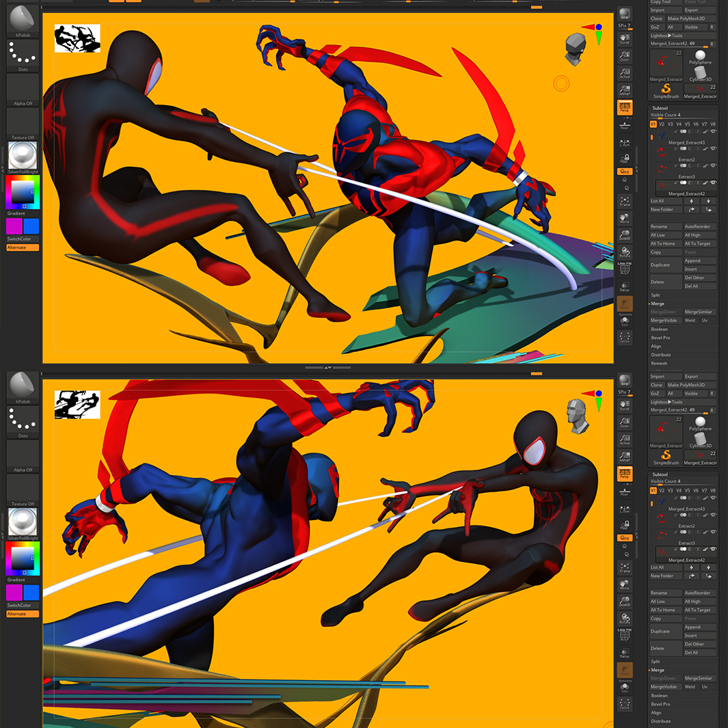Open the hPolish brush picker in top view
Viewport: 728px width, 728px height.
[23, 21]
